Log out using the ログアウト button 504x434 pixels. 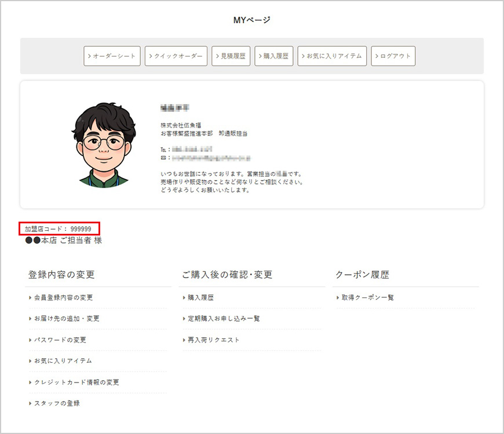(x=393, y=56)
